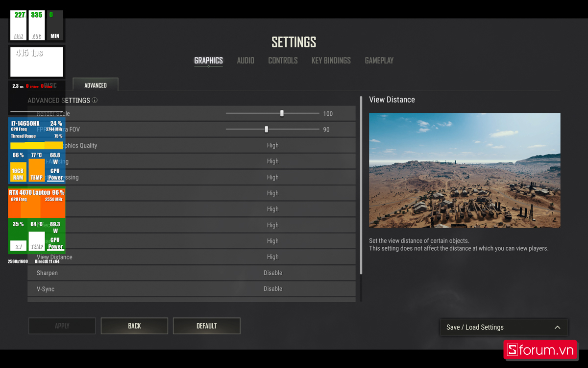Viewport: 588px width, 368px height.
Task: Click the i7-14650HX CPU overlay label
Action: [x=25, y=124]
